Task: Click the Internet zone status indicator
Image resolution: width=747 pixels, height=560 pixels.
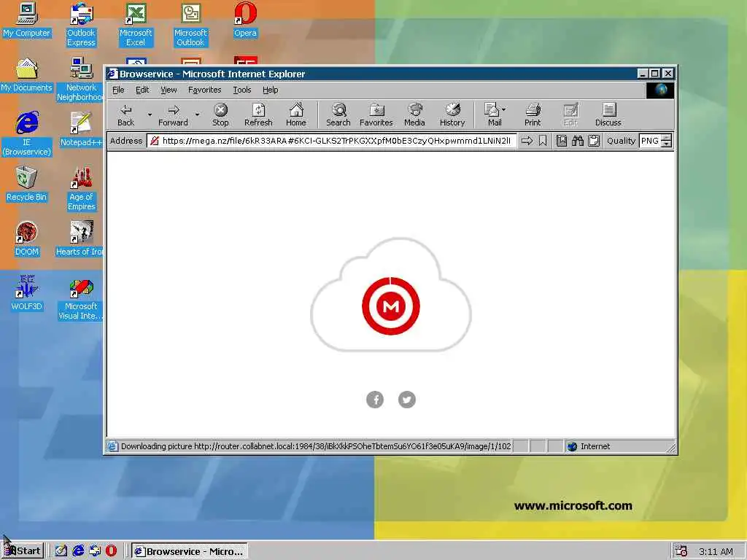Action: click(x=589, y=446)
